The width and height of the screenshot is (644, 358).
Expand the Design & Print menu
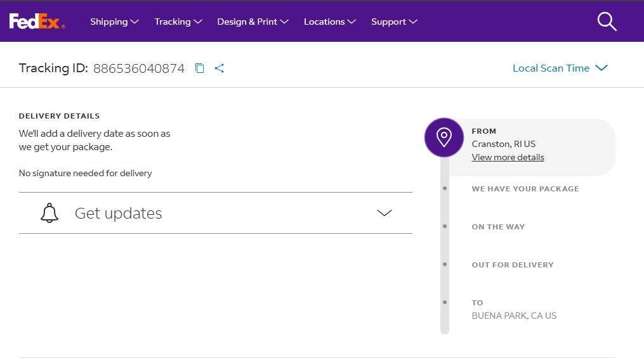pos(253,22)
